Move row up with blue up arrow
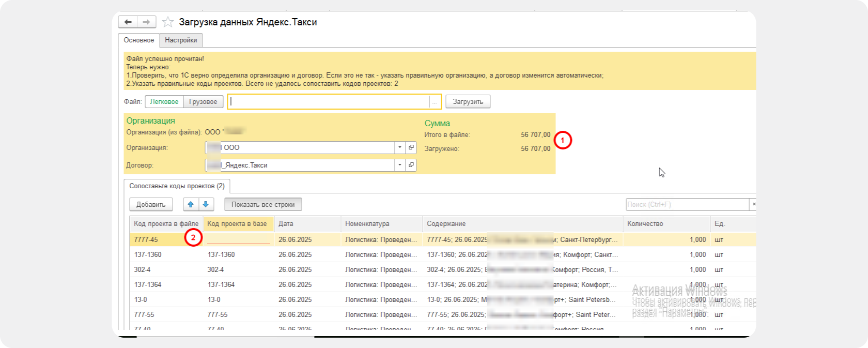Viewport: 868px width, 348px height. [191, 205]
